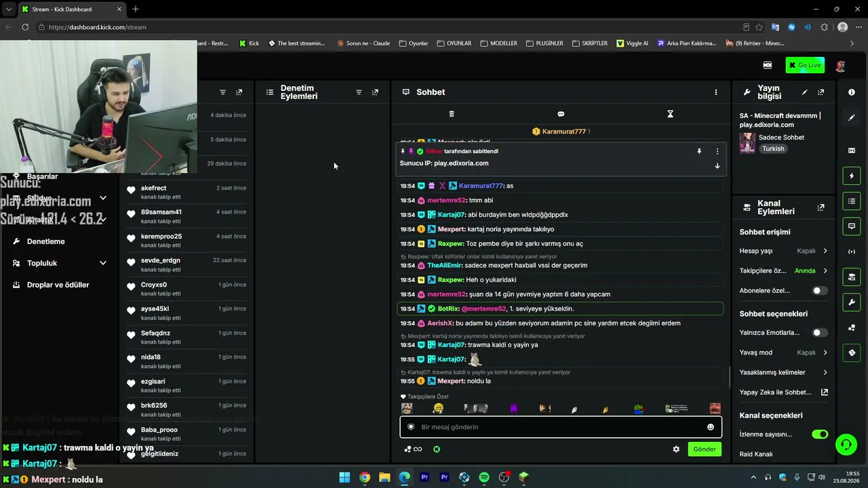Open Sohbet panel three-dot options menu
The width and height of the screenshot is (868, 488).
click(716, 92)
